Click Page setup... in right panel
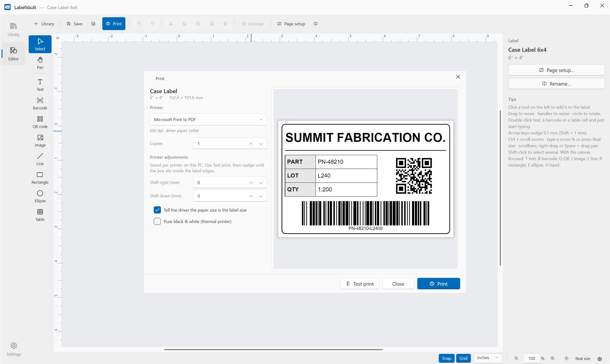 (x=556, y=70)
